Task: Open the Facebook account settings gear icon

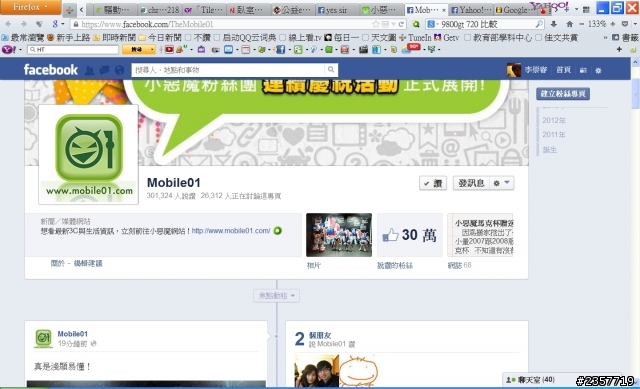Action: pyautogui.click(x=598, y=71)
